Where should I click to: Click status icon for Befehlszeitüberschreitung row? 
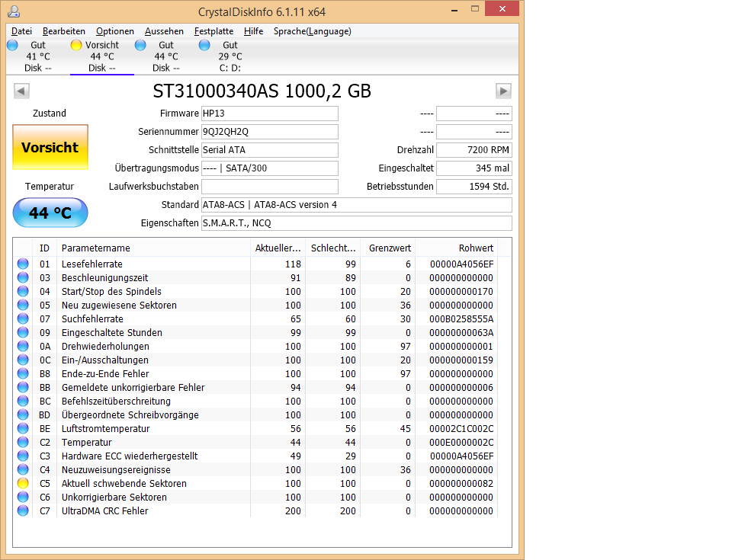pyautogui.click(x=23, y=401)
